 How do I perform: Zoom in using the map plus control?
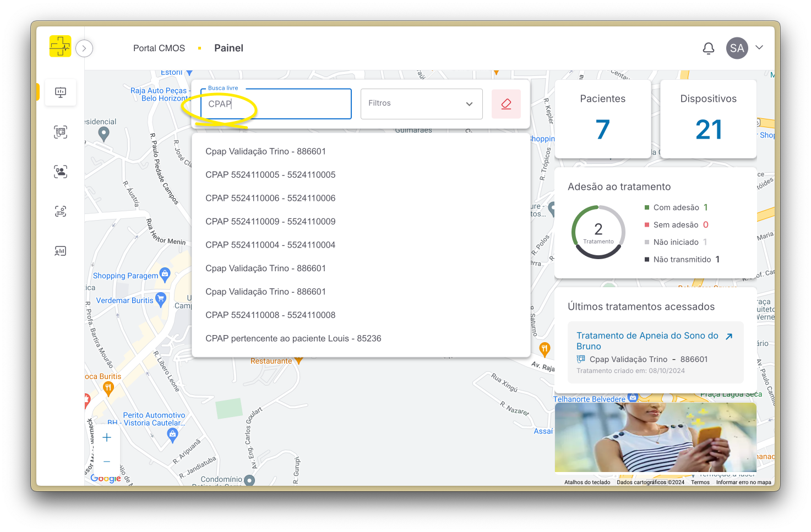click(x=106, y=437)
